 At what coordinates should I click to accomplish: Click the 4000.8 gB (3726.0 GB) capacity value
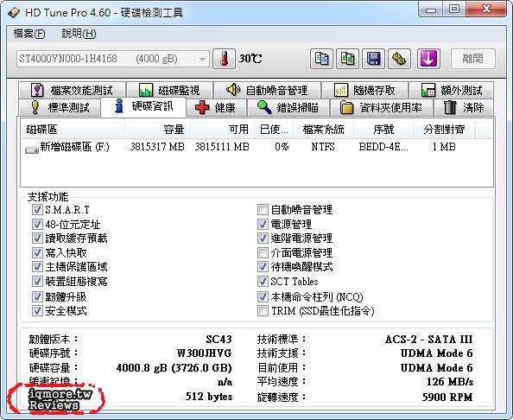pyautogui.click(x=174, y=368)
